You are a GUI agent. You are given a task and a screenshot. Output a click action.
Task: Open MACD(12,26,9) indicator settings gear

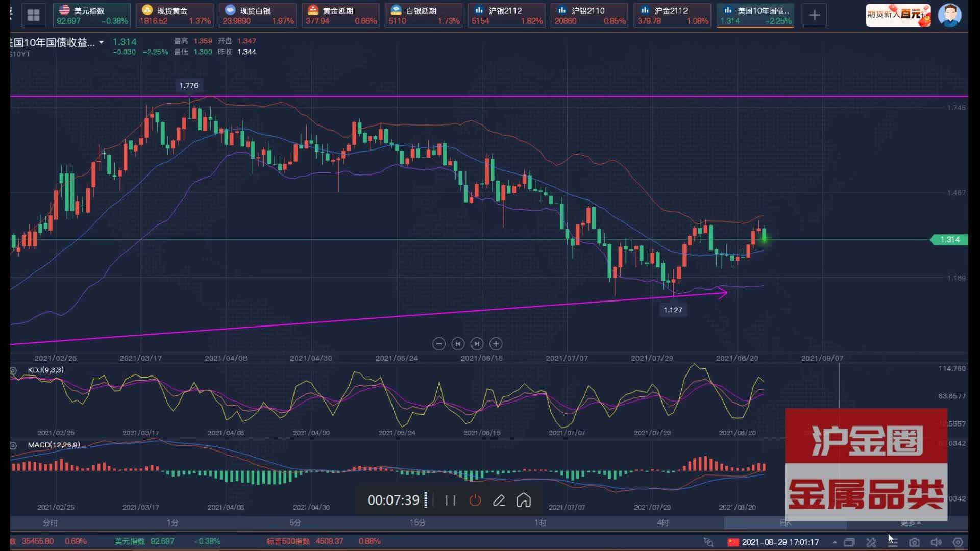point(12,445)
